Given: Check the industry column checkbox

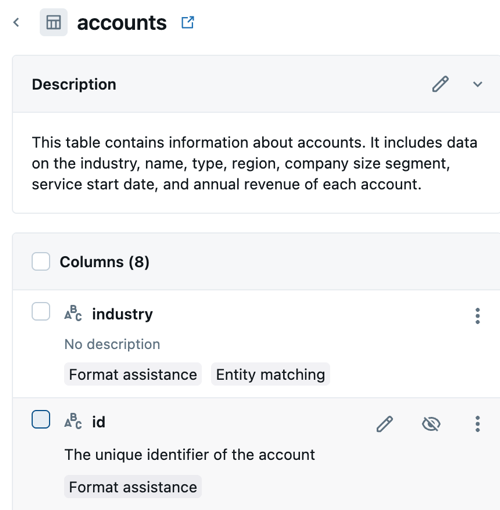Looking at the screenshot, I should 41,311.
